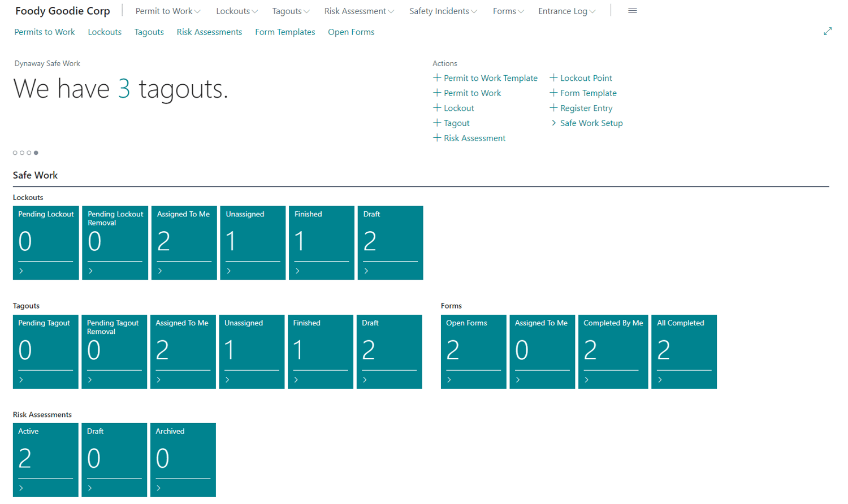Viewport: 848px width, 504px height.
Task: Open the Safe Work Setup
Action: coord(591,123)
